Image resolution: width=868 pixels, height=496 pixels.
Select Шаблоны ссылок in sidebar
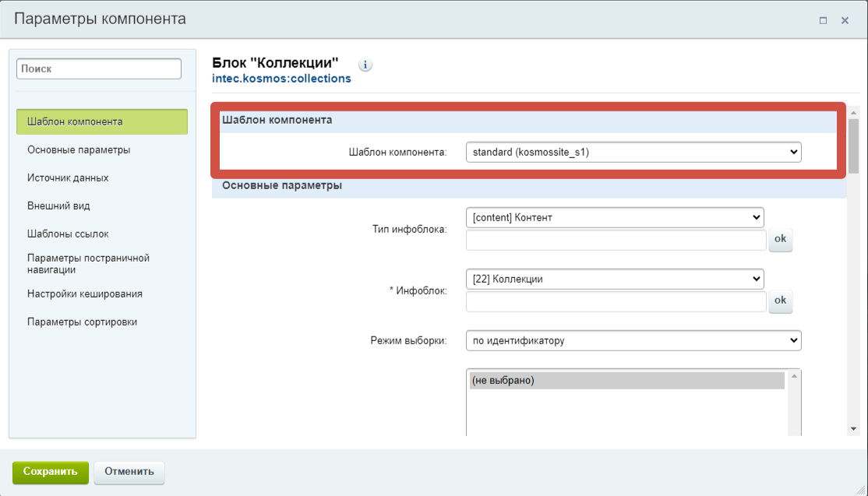(x=68, y=234)
